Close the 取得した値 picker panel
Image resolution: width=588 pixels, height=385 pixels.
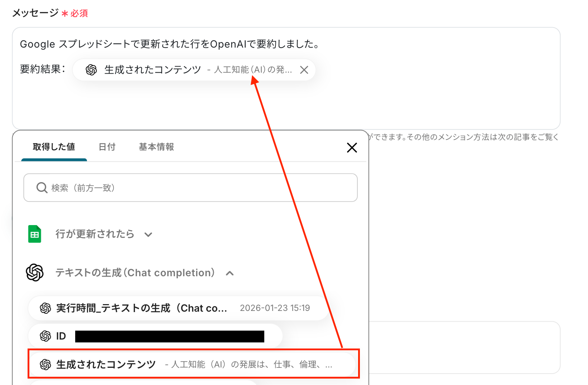coord(352,147)
